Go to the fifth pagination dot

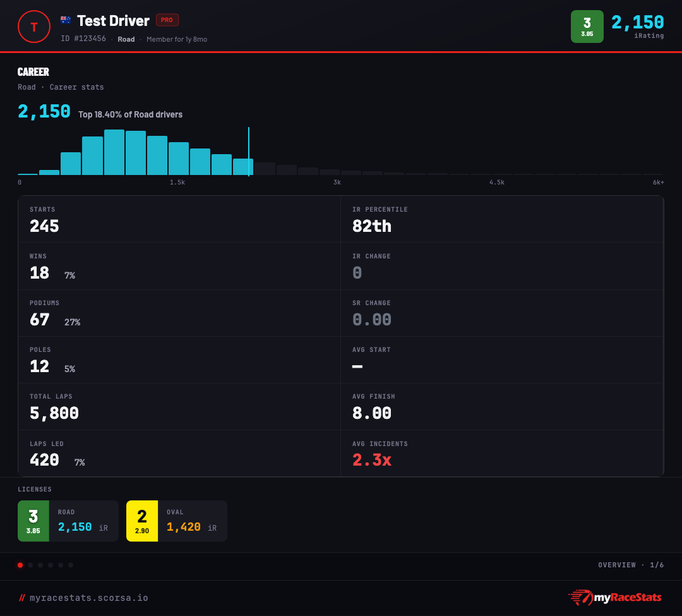pyautogui.click(x=61, y=565)
